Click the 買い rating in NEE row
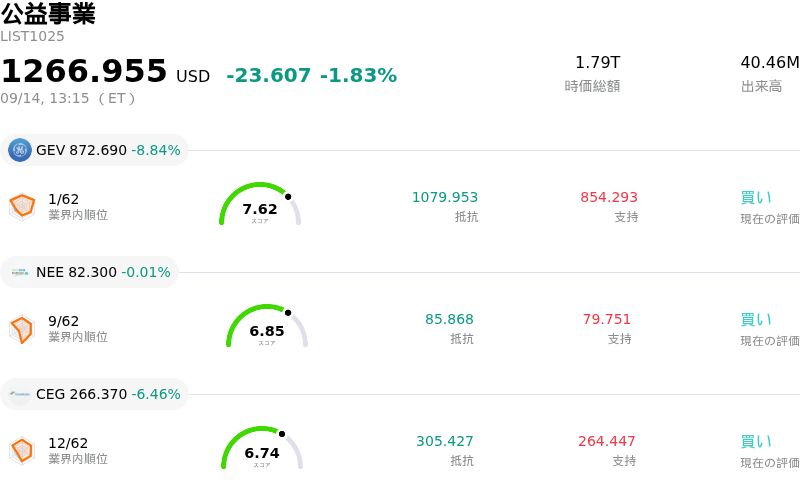Viewport: 800px width, 488px height. click(756, 320)
